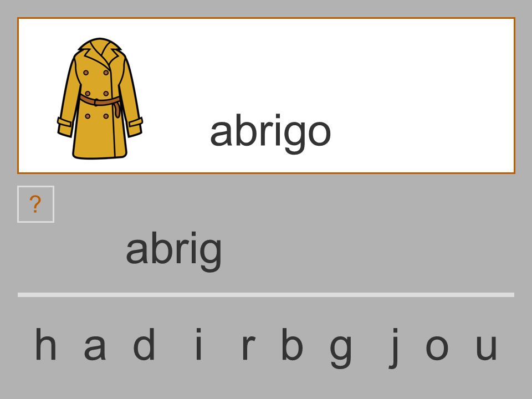The width and height of the screenshot is (532, 399).
Task: Select letter d in the bottom row
Action: pos(144,344)
